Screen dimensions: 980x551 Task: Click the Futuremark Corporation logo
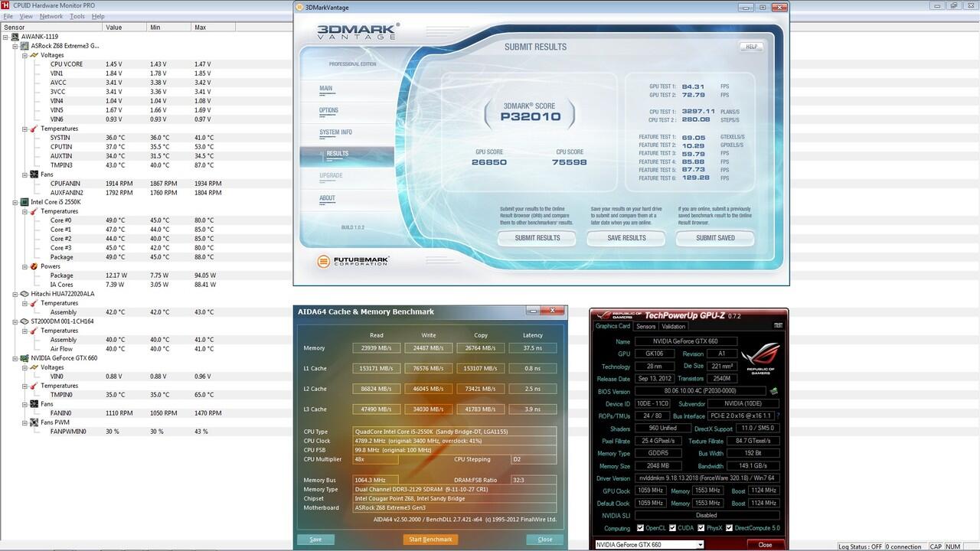click(x=352, y=262)
